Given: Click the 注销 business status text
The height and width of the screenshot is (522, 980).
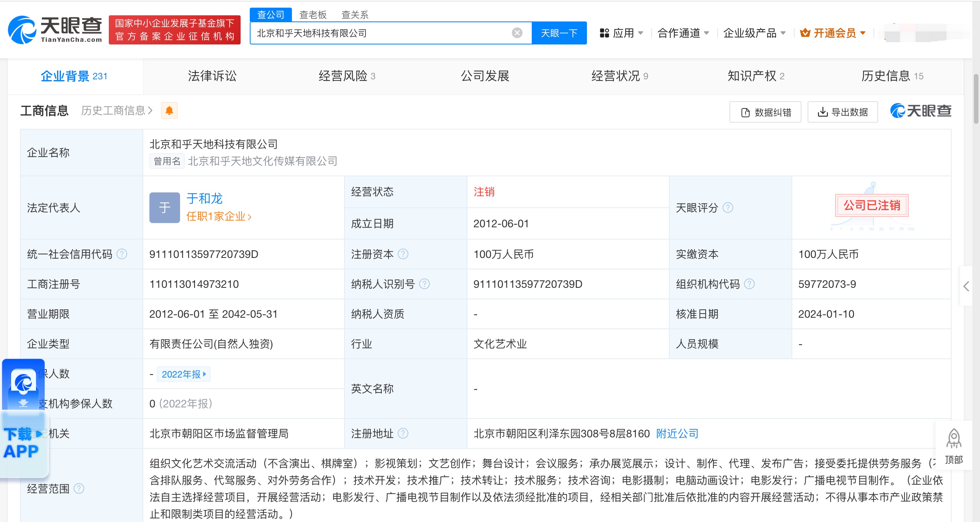Looking at the screenshot, I should [484, 192].
